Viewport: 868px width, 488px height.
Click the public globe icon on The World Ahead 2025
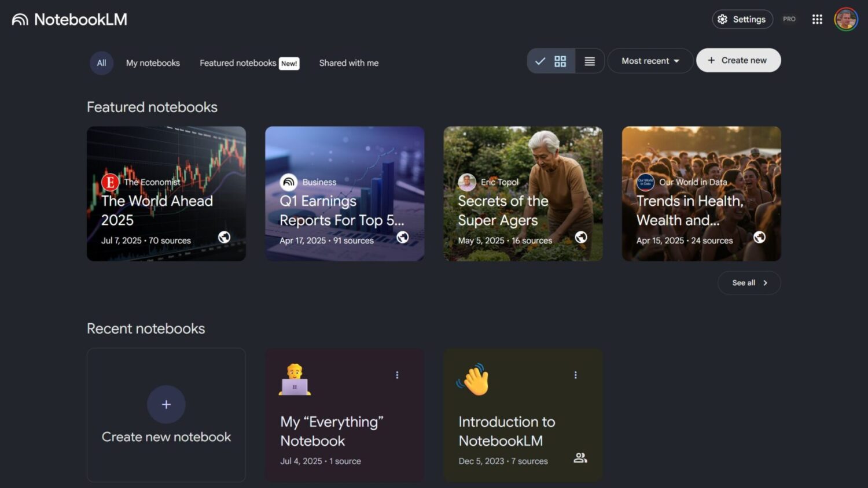click(x=224, y=237)
